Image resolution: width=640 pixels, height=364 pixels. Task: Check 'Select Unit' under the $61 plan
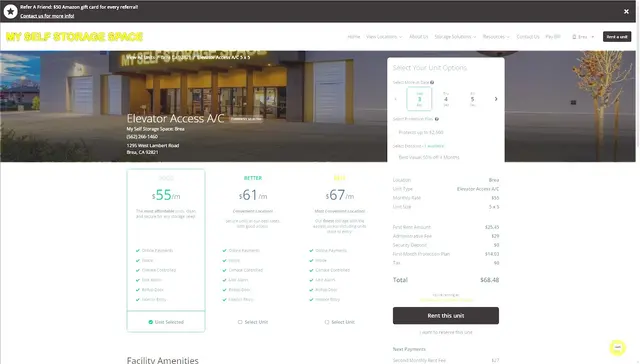coord(253,322)
